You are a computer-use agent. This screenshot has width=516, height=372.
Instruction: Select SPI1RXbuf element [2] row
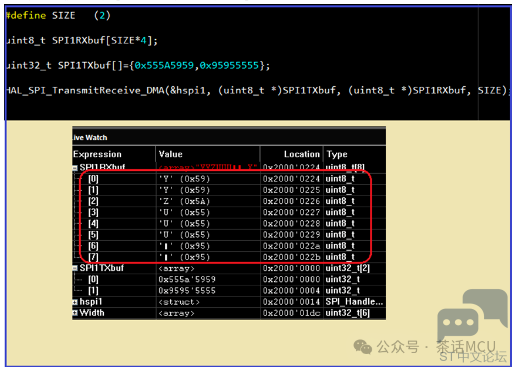point(229,201)
